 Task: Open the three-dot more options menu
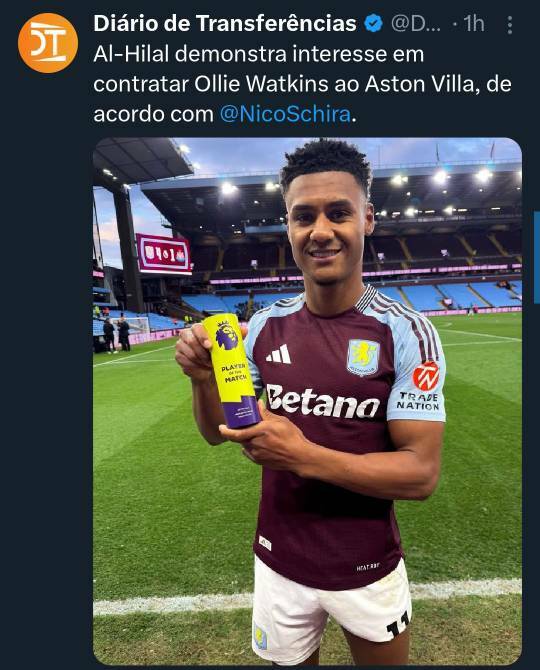[509, 25]
